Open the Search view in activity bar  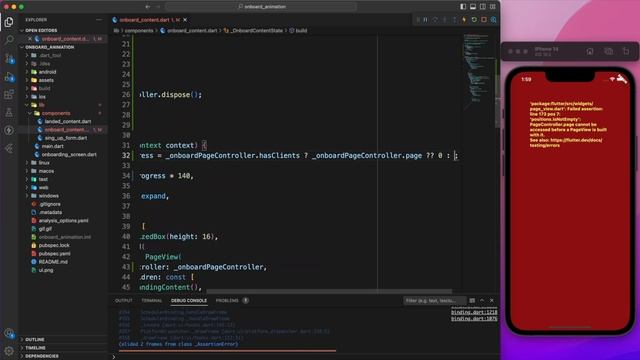click(x=9, y=40)
